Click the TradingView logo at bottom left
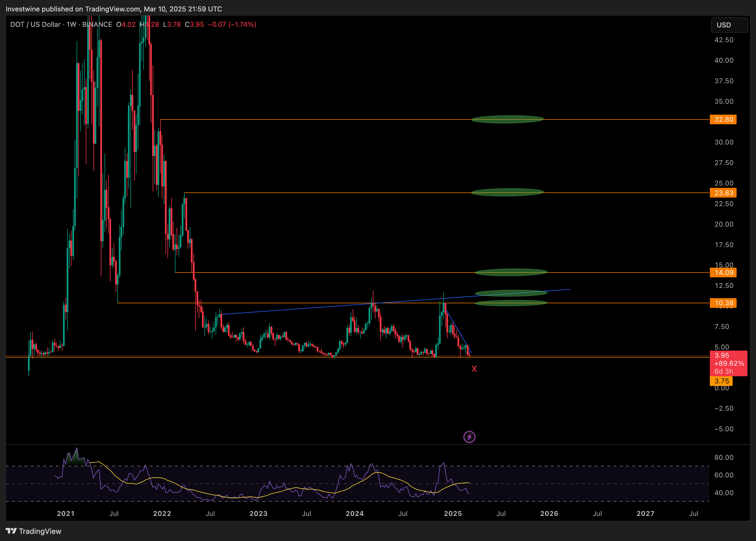Viewport: 756px width, 541px height. 34,531
